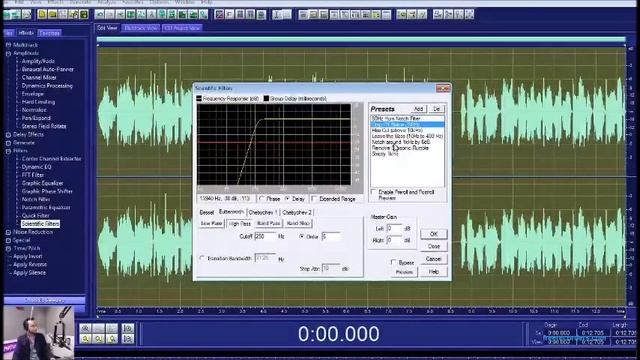Open Dynamics Processing effect
The image size is (640, 360).
(47, 86)
